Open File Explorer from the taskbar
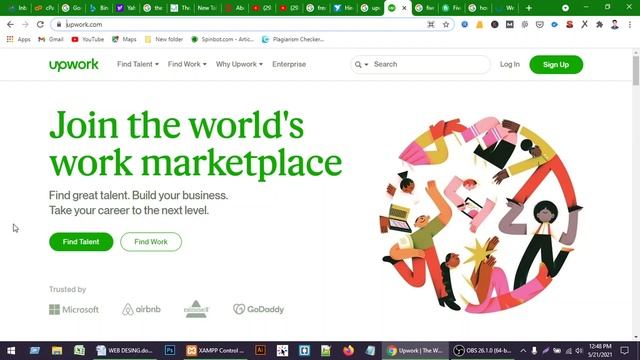 [57, 350]
